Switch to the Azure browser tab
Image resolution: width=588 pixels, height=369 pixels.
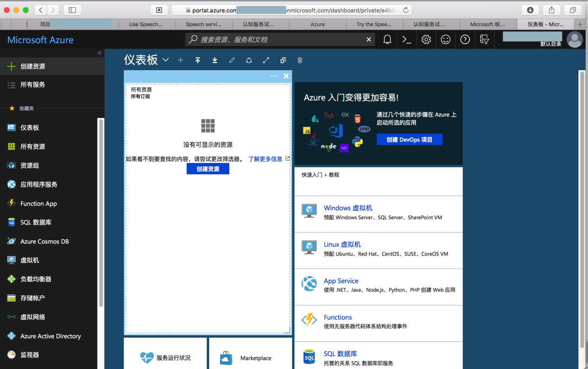(x=318, y=24)
